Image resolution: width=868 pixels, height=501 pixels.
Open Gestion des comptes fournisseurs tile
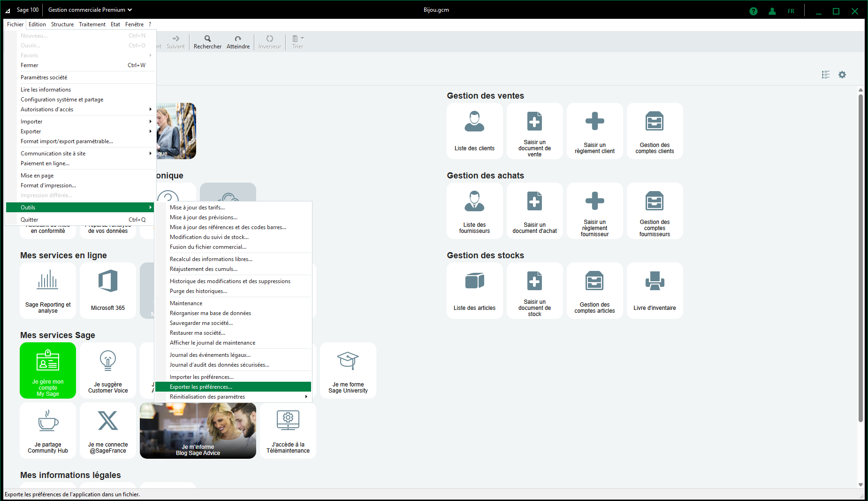655,211
